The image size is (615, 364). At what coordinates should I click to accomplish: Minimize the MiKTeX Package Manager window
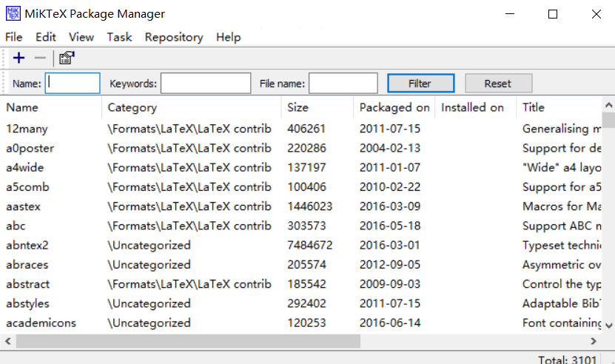point(510,14)
